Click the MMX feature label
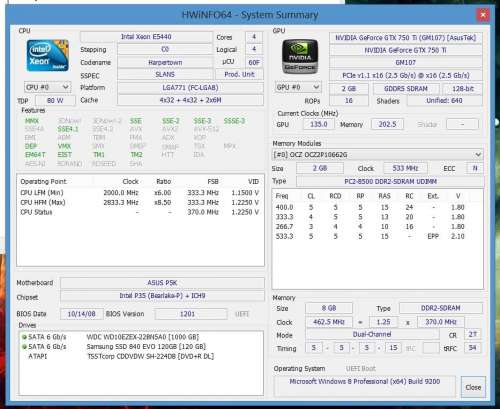500x409 pixels. [32, 121]
